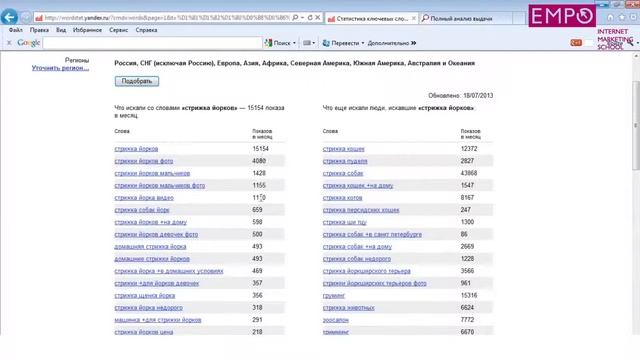The image size is (640, 360).
Task: Open the 'Перевести' dropdown on Google toolbar
Action: pyautogui.click(x=363, y=43)
